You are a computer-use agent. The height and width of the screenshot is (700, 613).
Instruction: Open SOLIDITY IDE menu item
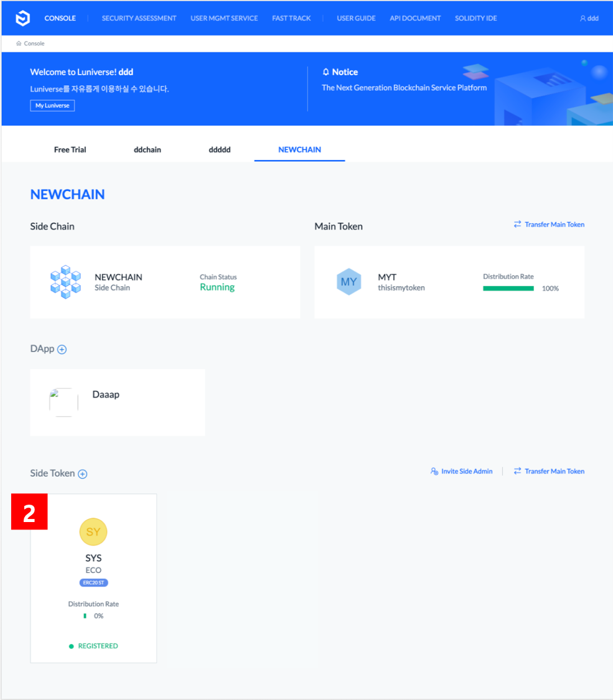pyautogui.click(x=475, y=18)
